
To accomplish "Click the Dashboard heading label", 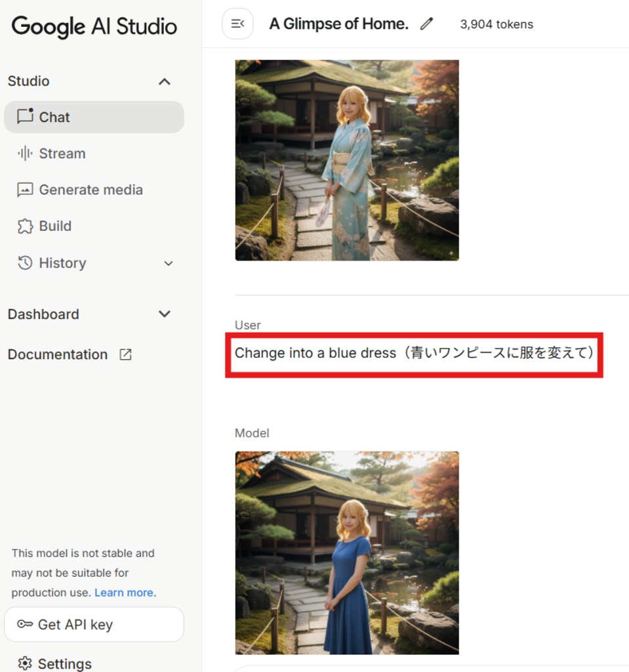I will (43, 314).
